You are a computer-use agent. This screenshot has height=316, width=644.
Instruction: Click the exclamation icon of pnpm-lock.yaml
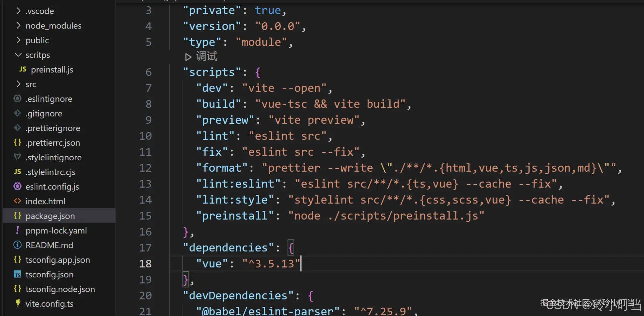[x=18, y=230]
